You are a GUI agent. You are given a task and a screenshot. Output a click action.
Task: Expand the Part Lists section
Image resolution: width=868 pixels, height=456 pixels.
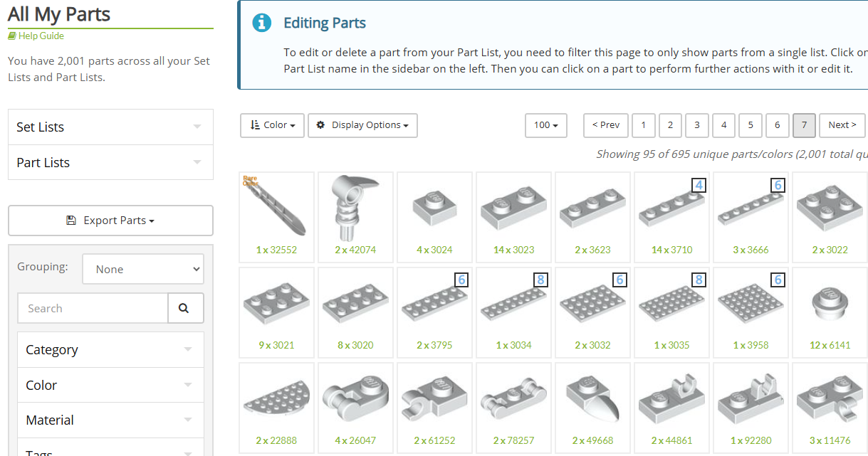click(x=110, y=163)
